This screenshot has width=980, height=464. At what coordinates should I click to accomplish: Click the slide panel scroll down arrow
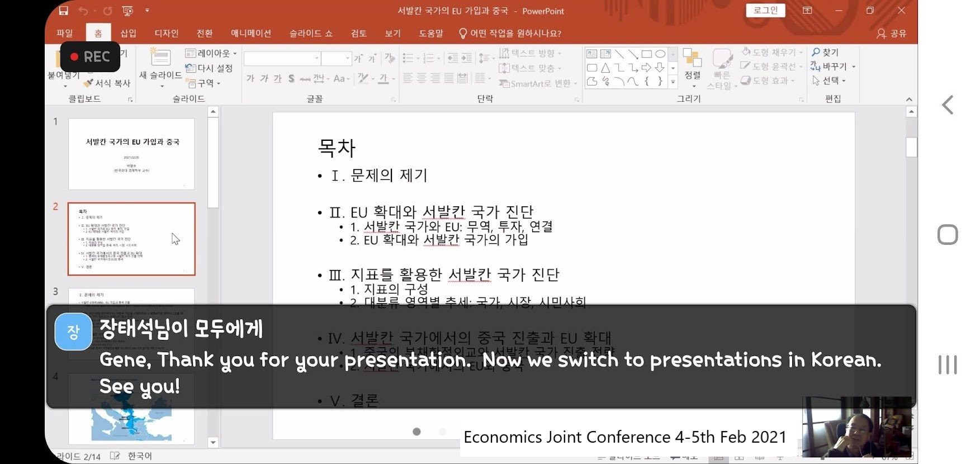pos(213,442)
